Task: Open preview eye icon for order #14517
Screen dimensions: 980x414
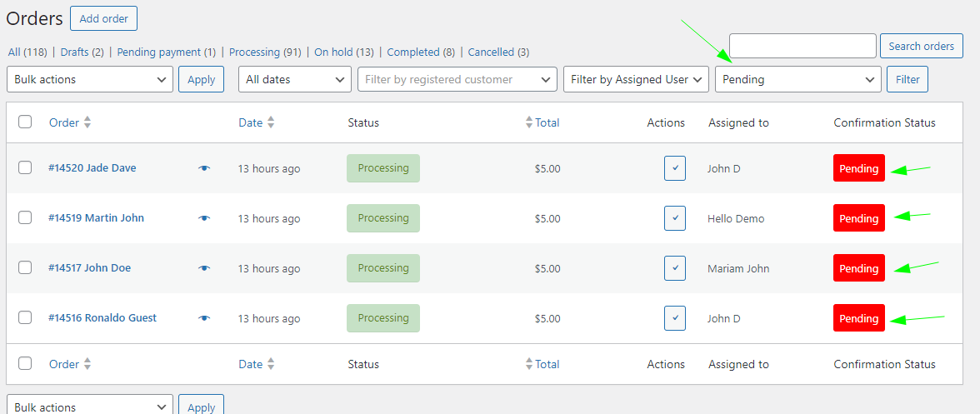Action: click(204, 268)
